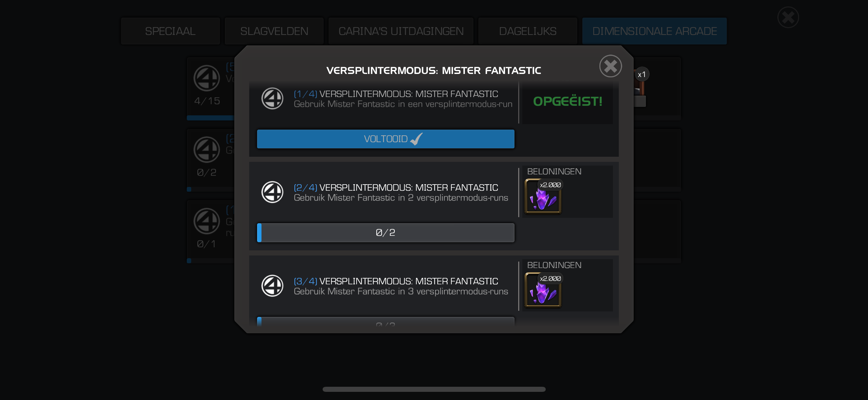Click the partially visible progress bar of objective 3/4
The width and height of the screenshot is (868, 400).
[386, 321]
